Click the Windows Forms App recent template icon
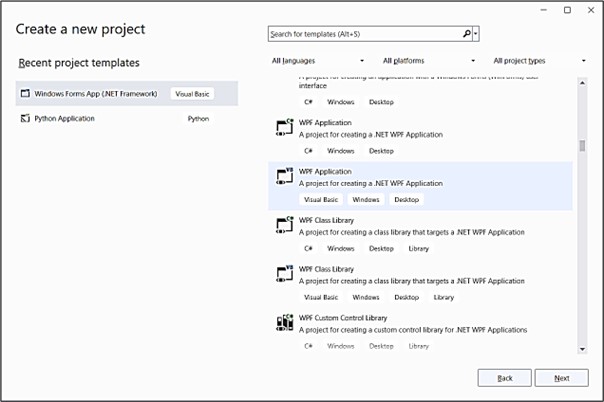The width and height of the screenshot is (604, 402). (25, 94)
